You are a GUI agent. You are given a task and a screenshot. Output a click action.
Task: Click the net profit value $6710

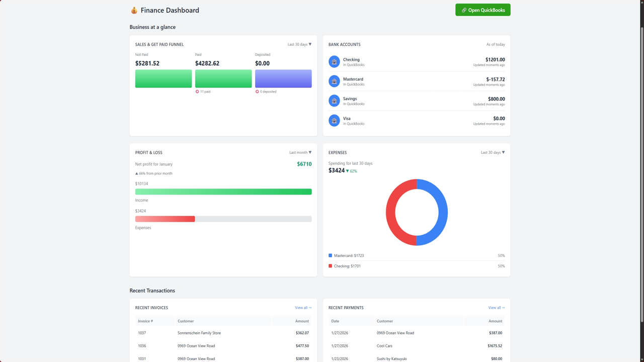[304, 164]
